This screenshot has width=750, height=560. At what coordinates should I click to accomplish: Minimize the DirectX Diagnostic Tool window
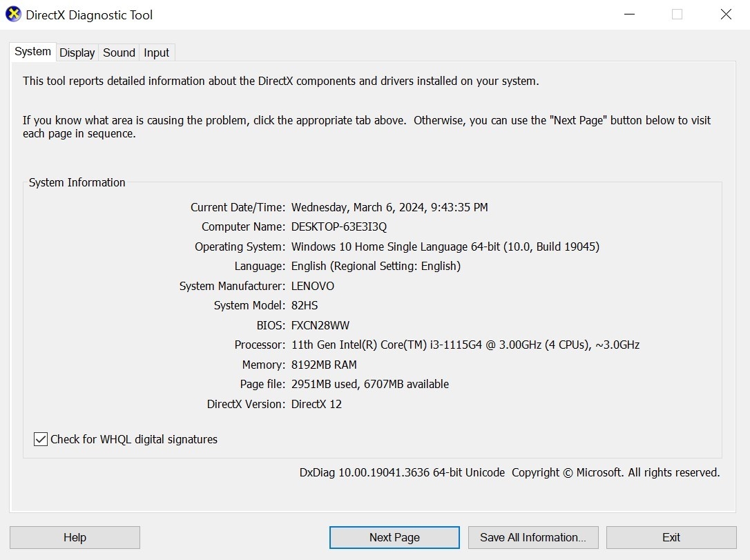(628, 14)
